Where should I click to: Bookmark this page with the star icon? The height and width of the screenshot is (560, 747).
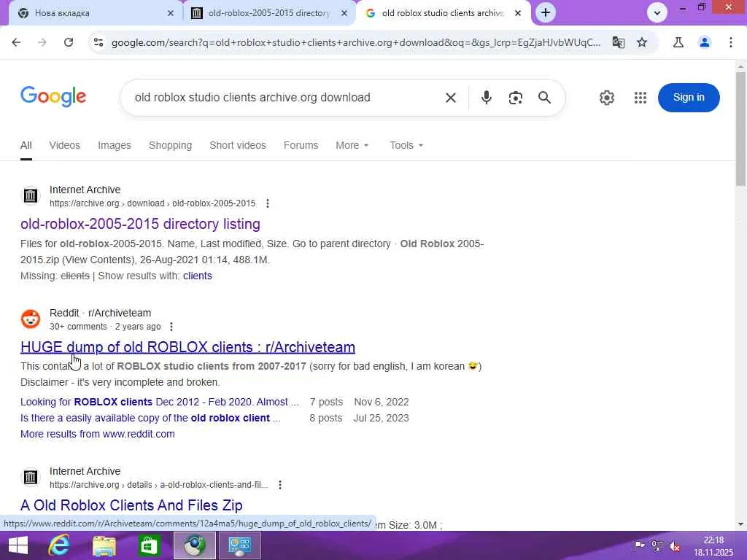pyautogui.click(x=642, y=42)
